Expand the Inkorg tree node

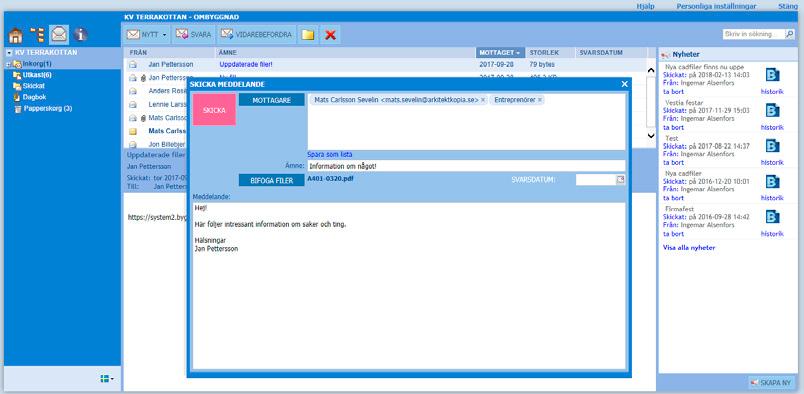8,64
